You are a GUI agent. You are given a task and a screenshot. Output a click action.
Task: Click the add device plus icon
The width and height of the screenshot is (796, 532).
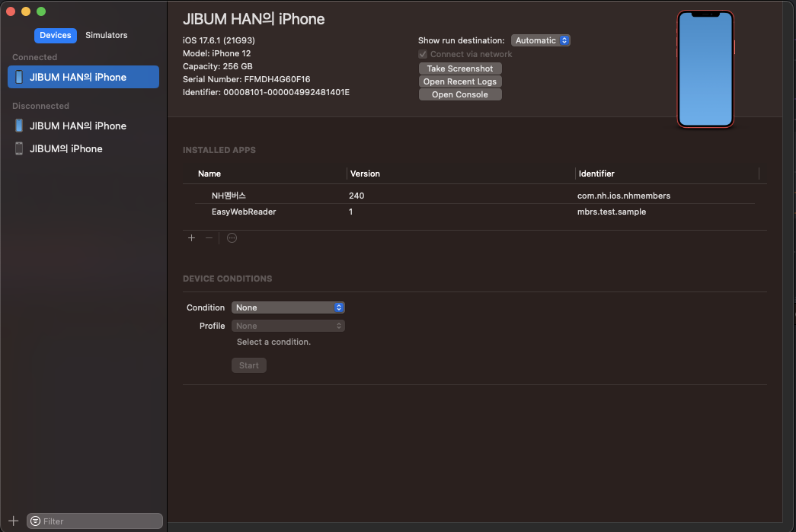pyautogui.click(x=13, y=521)
